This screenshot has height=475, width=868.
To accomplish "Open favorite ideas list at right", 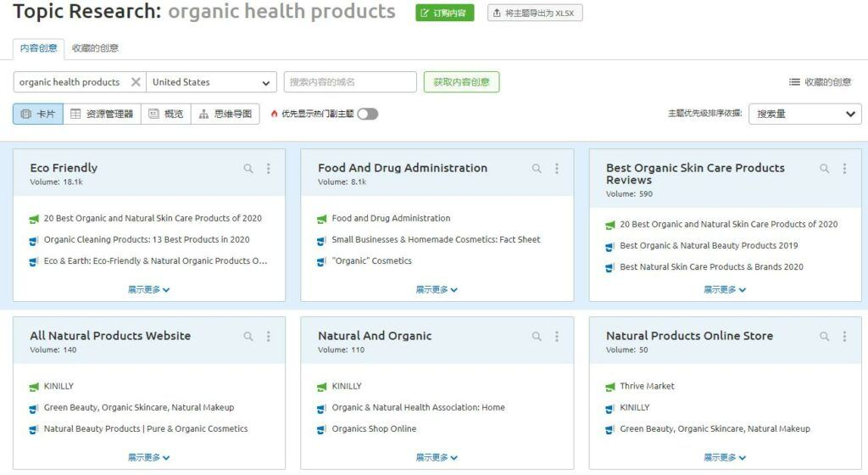I will pyautogui.click(x=820, y=82).
